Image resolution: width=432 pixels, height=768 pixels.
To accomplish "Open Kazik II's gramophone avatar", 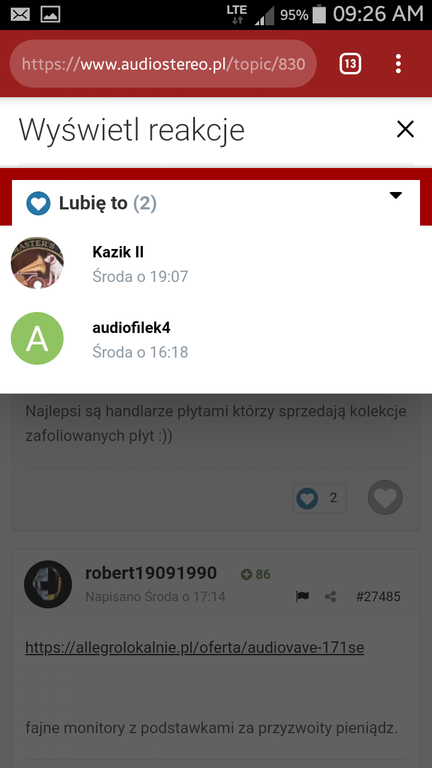I will click(37, 263).
